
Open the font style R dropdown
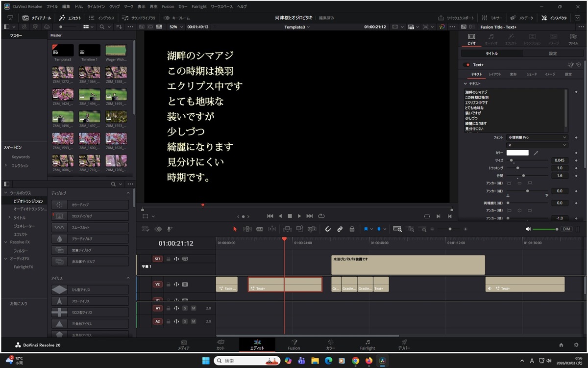pos(537,145)
